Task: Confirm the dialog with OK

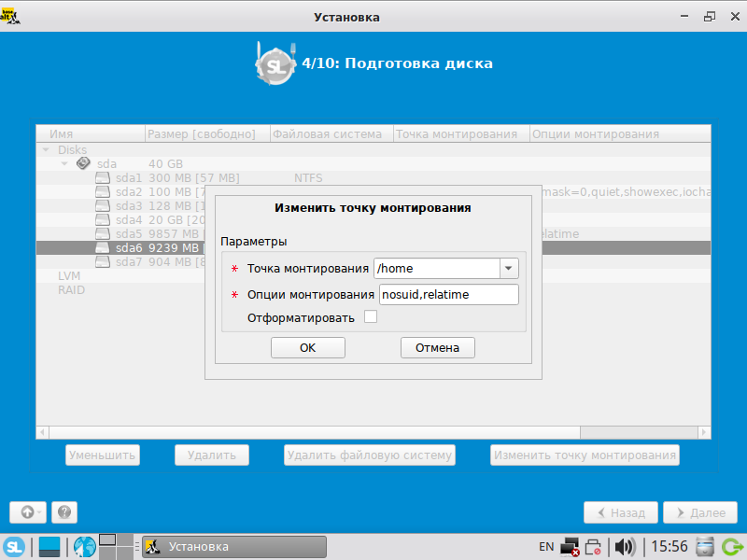Action: pos(308,347)
